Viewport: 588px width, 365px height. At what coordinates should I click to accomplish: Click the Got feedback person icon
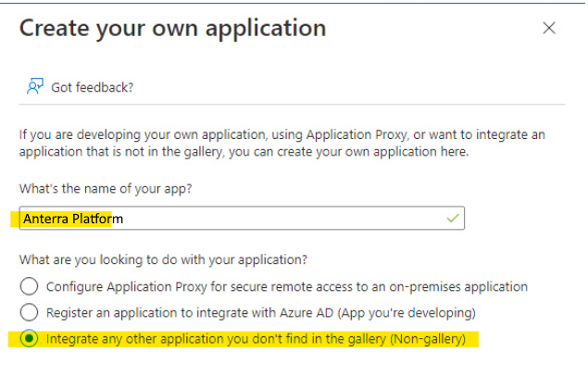(35, 86)
